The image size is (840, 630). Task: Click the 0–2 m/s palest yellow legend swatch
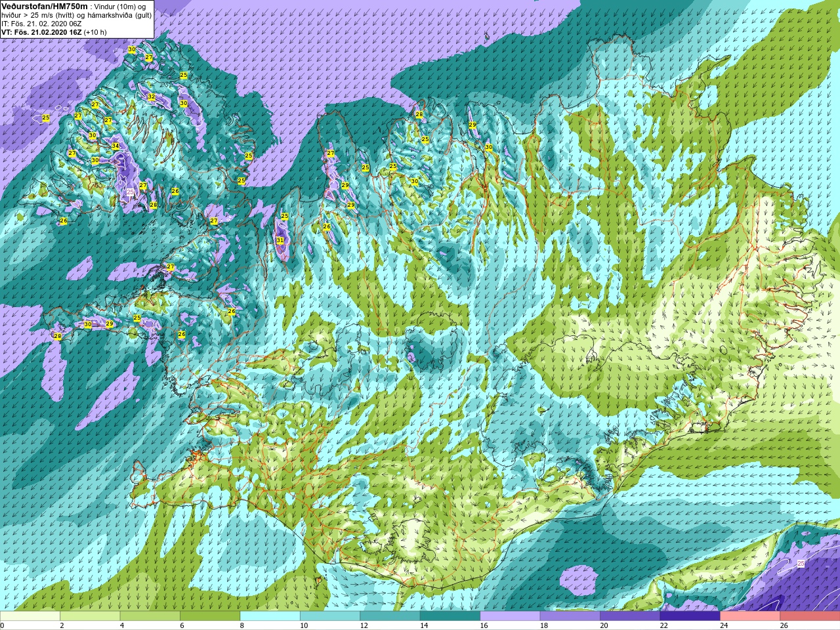(30, 617)
